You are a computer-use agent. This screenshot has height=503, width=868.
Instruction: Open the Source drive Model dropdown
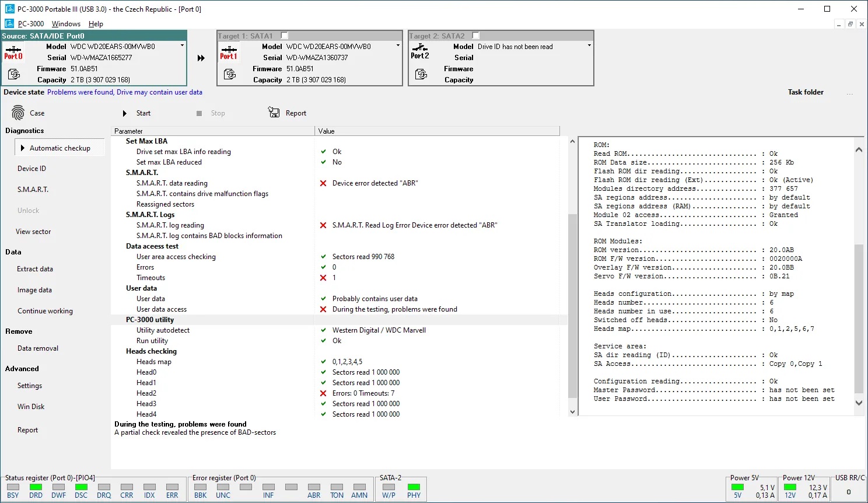coord(182,46)
